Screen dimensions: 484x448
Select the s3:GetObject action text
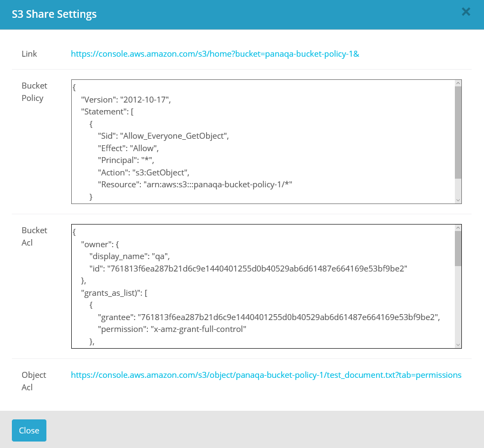(163, 172)
